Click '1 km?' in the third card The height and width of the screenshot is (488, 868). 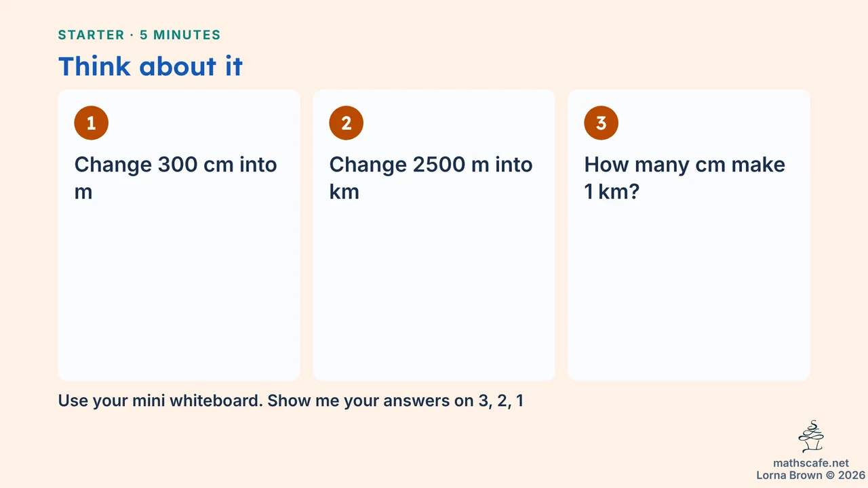(x=612, y=192)
